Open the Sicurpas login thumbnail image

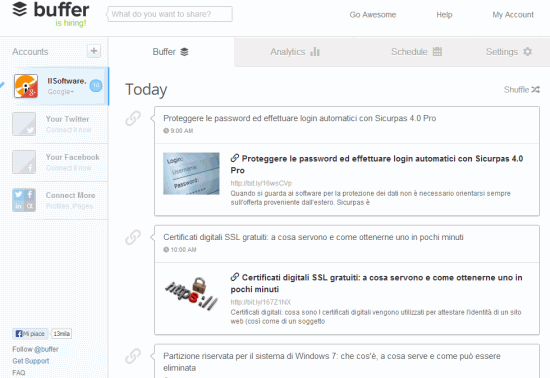click(191, 174)
